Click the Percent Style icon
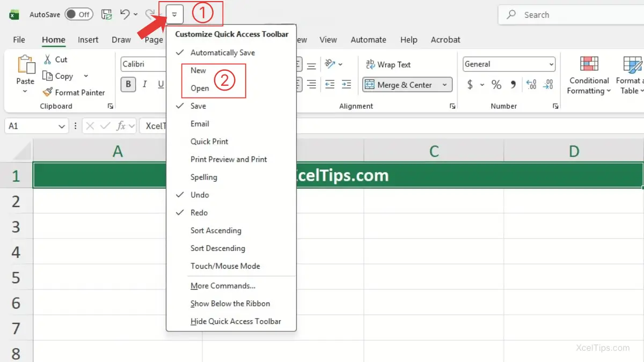The height and width of the screenshot is (362, 644). pyautogui.click(x=496, y=85)
